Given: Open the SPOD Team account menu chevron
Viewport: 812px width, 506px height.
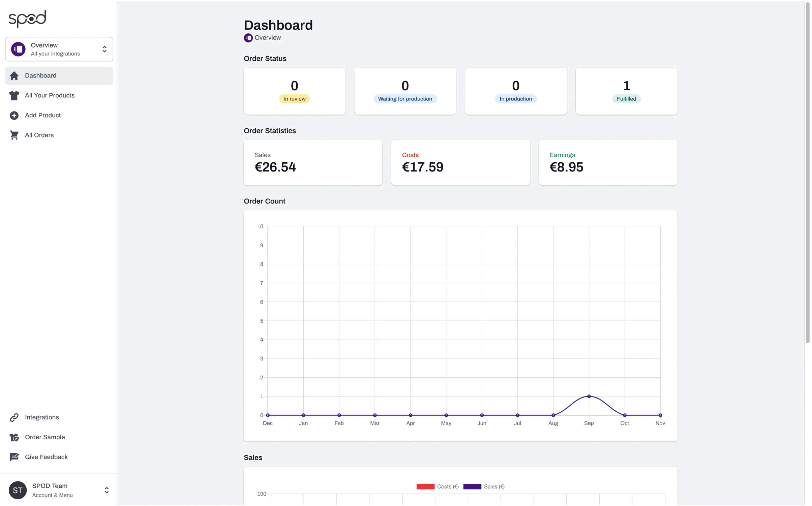Looking at the screenshot, I should [107, 491].
